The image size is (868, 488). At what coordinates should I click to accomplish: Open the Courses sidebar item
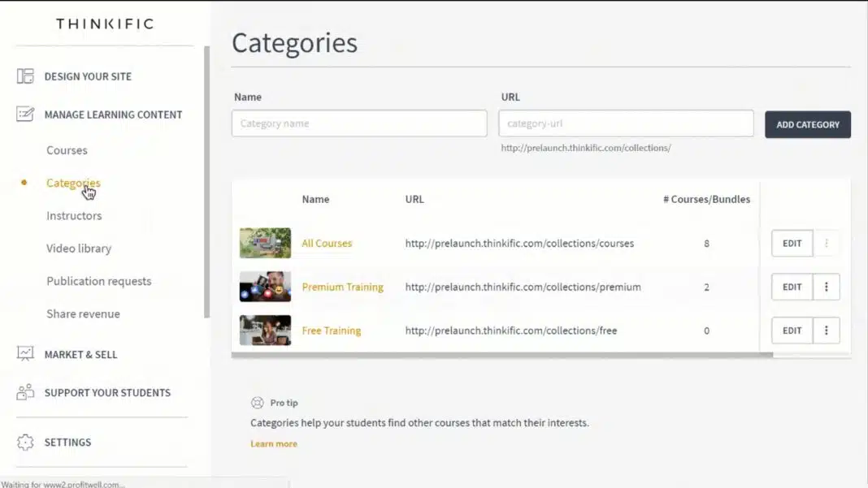[x=67, y=150]
